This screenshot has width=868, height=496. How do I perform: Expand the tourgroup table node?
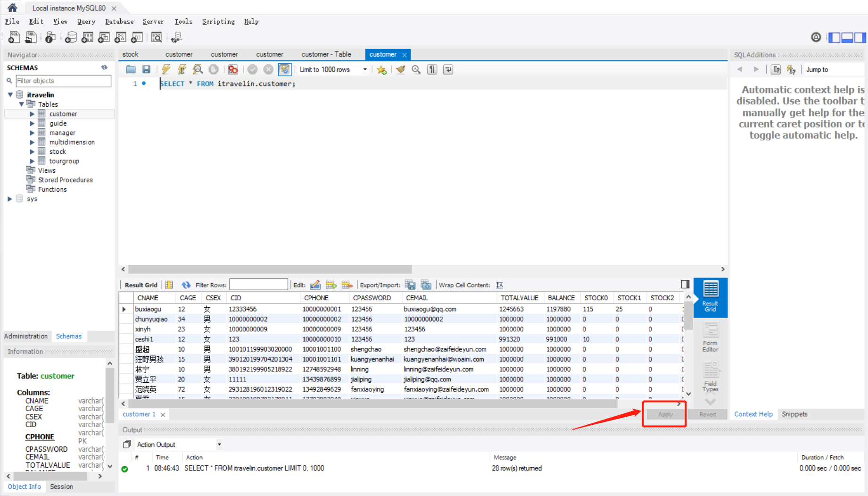click(x=32, y=161)
